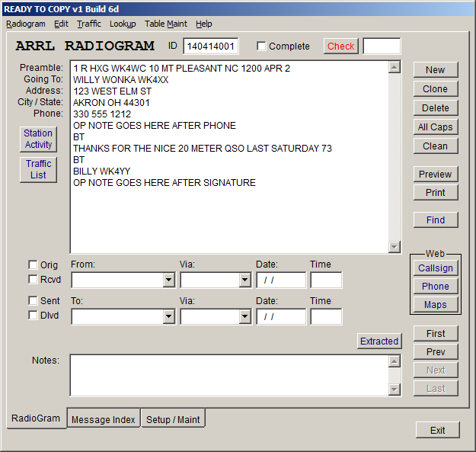Screen dimensions: 476x452
Task: Click the preamble line starting with 1 R HXG
Action: pyautogui.click(x=181, y=69)
